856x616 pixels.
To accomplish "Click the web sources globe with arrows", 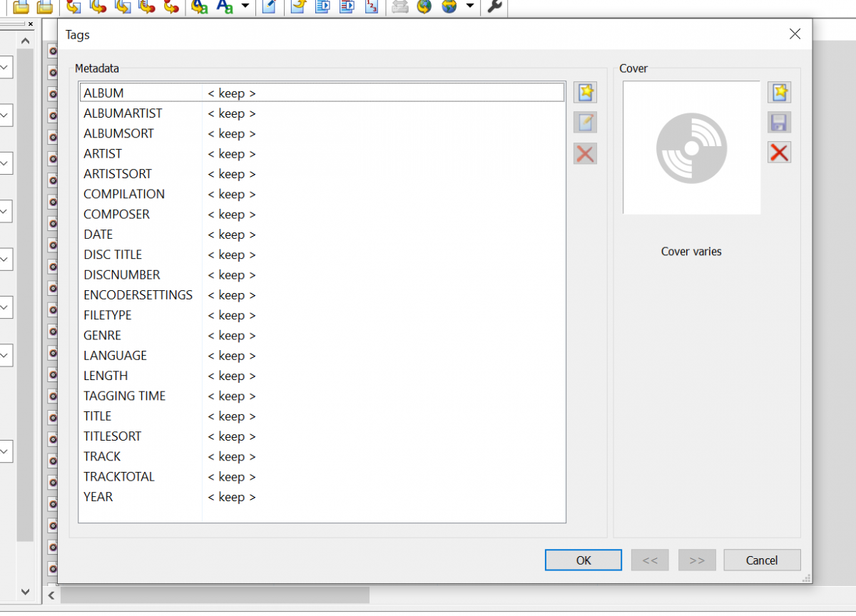I will point(449,7).
